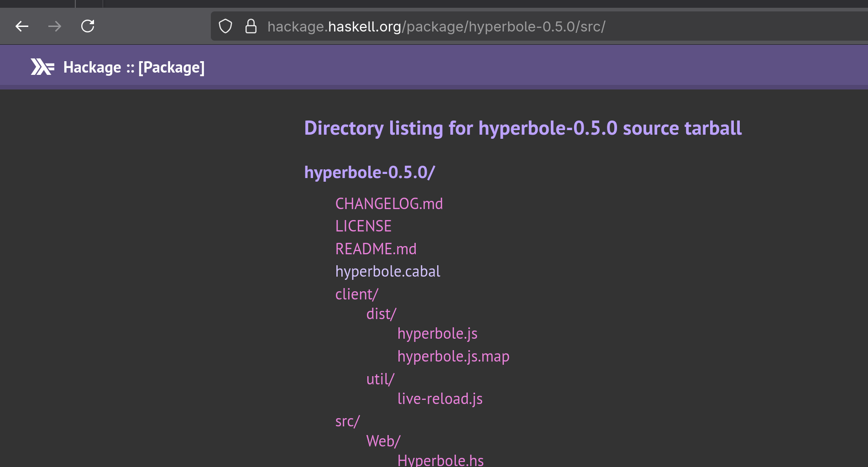Image resolution: width=868 pixels, height=467 pixels.
Task: Open hyperbole.js.map file
Action: pos(453,356)
